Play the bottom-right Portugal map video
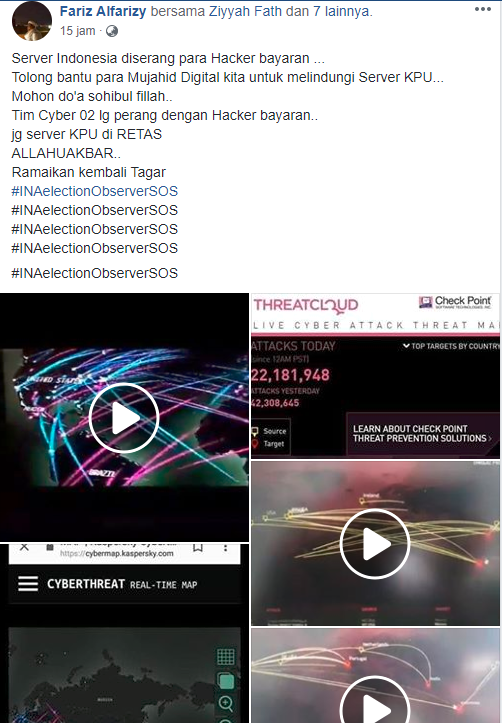502x723 pixels. pos(375,701)
